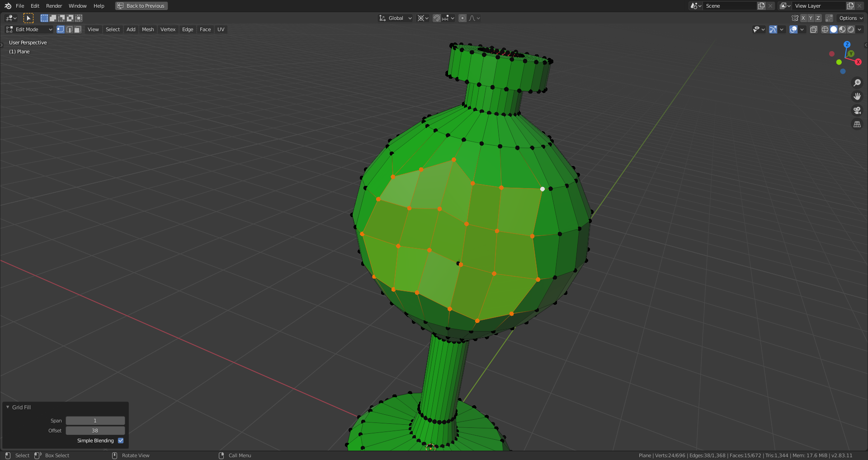Toggle Z axis mirror
The height and width of the screenshot is (460, 868).
coord(818,18)
